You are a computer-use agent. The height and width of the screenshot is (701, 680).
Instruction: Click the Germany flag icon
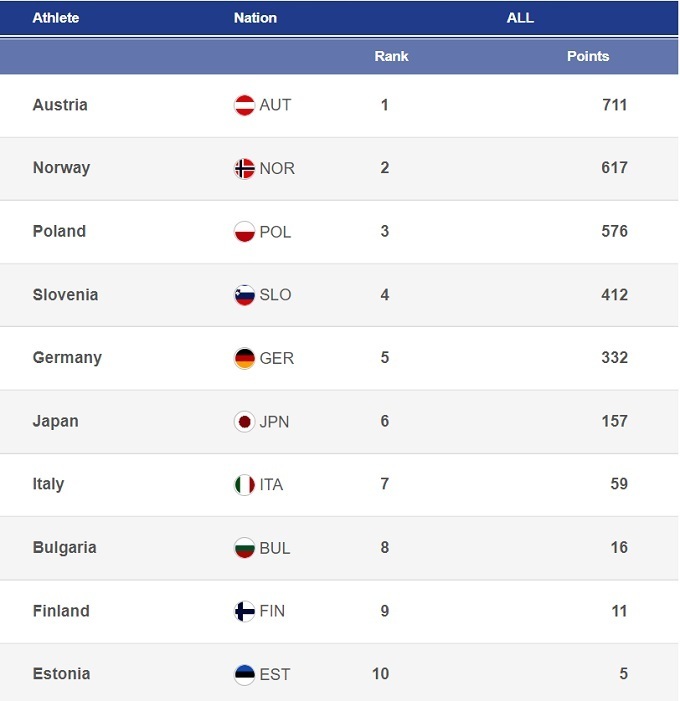coord(244,358)
